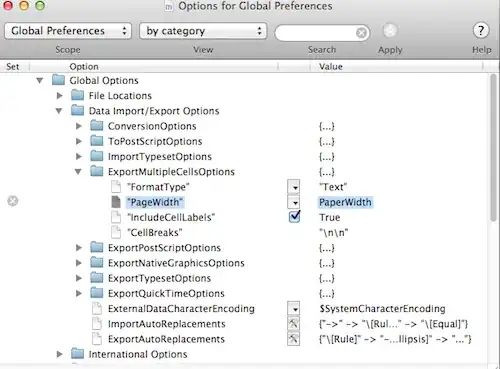Expand the ConversionOptions node
Screen dimensions: 500x369
(79, 126)
